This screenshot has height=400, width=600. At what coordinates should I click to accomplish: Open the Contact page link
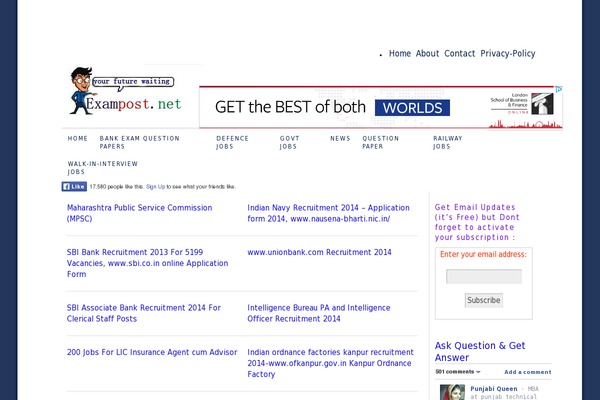point(459,54)
